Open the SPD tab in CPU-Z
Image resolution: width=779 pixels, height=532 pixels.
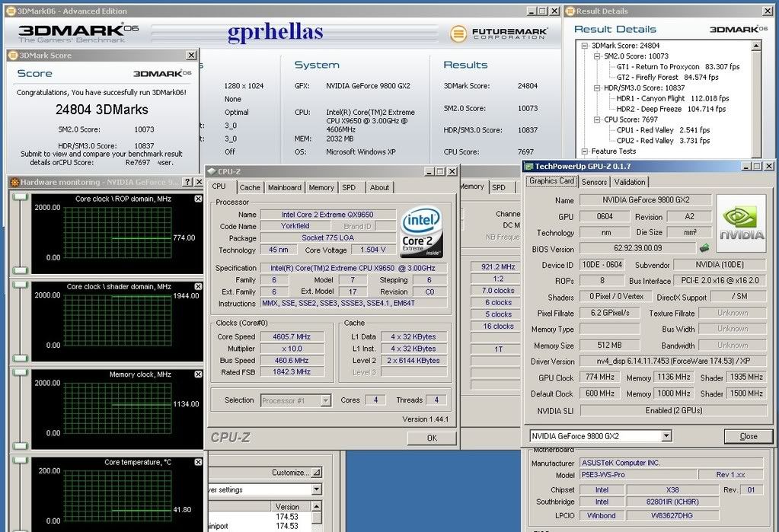coord(349,187)
